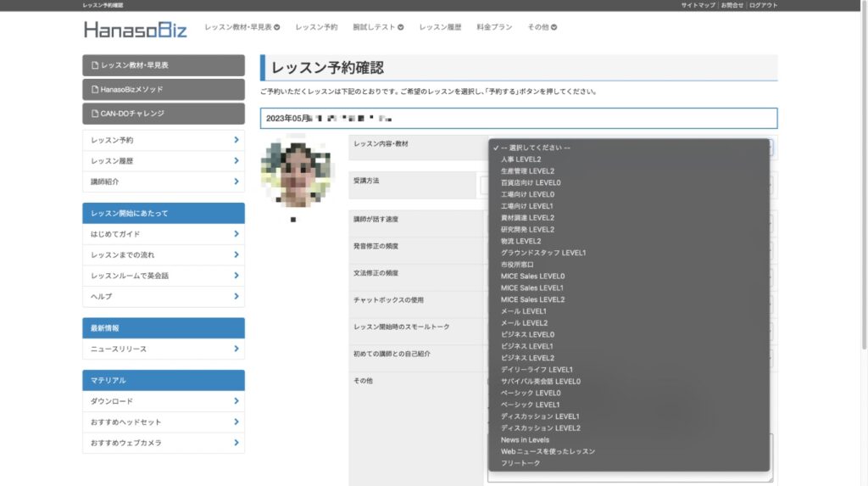Click the chevron arrow beside ニュースリリース
Screen dimensions: 868x486
pyautogui.click(x=236, y=349)
